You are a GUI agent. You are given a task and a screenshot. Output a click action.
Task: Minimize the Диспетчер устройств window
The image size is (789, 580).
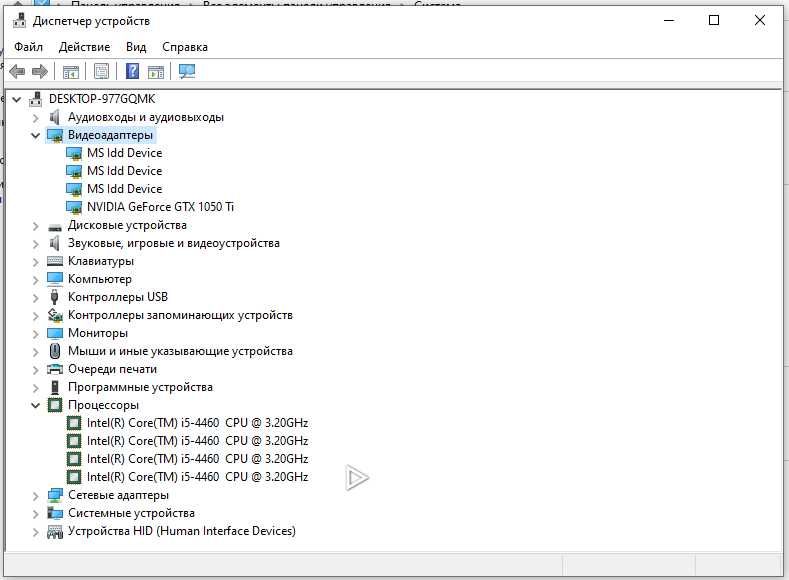coord(669,20)
